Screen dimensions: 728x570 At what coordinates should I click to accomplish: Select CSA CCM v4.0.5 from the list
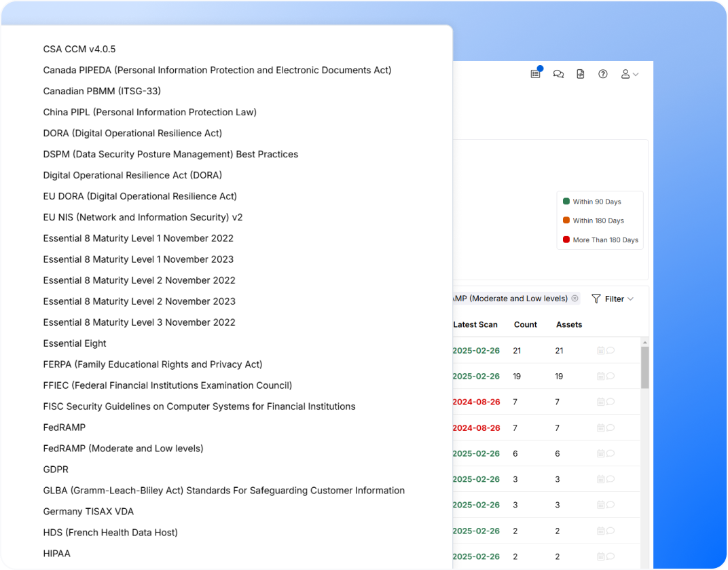79,49
